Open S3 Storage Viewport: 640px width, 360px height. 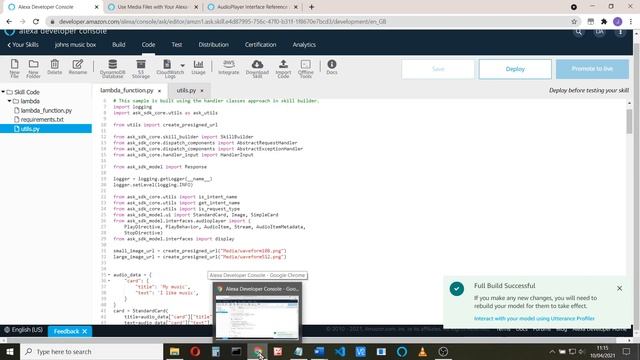pos(141,68)
